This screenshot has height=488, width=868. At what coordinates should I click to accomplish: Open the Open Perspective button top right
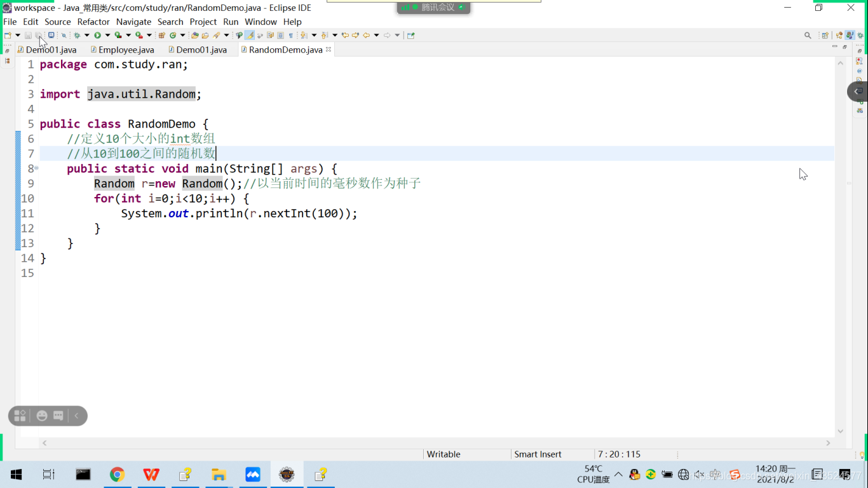[825, 35]
